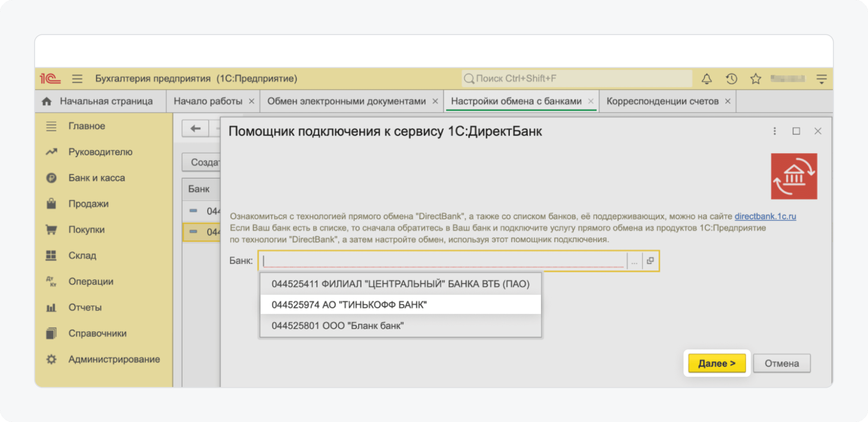Select 044525411 ФИЛИАЛ ЦЕНТРАЛЬНЫЙ БАНКА ВТБ

point(401,284)
